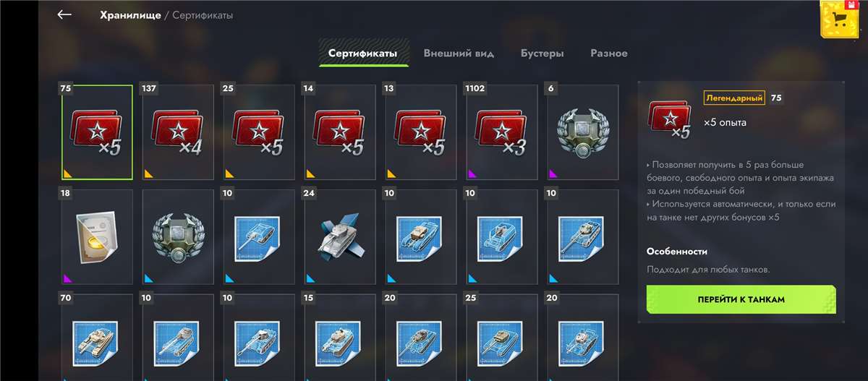Select the ×3 experience certificate with 1102 count
Screen dimensions: 868x381
[x=502, y=132]
